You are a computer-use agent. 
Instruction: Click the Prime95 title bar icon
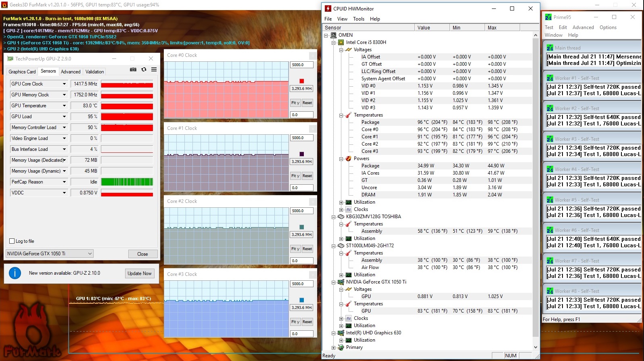[548, 17]
